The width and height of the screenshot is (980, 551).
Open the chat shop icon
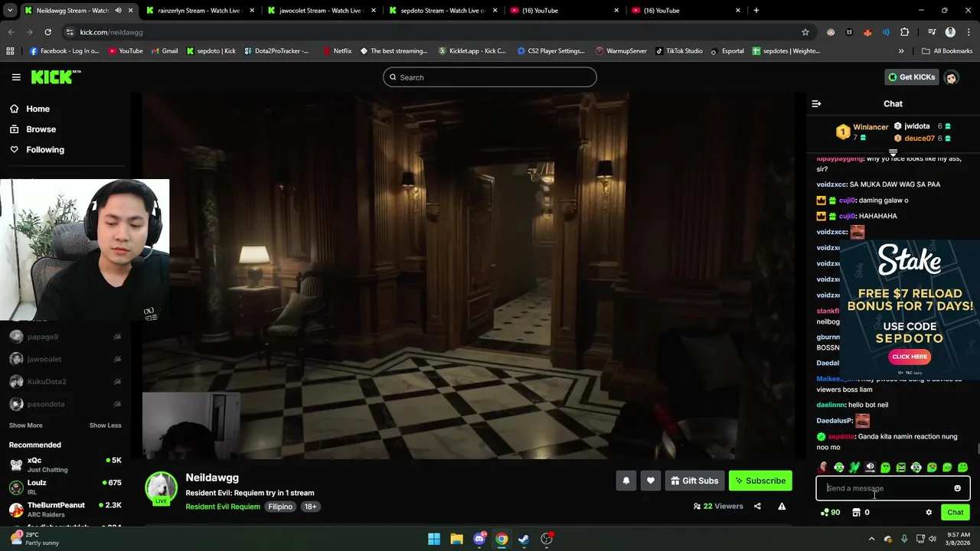(857, 512)
